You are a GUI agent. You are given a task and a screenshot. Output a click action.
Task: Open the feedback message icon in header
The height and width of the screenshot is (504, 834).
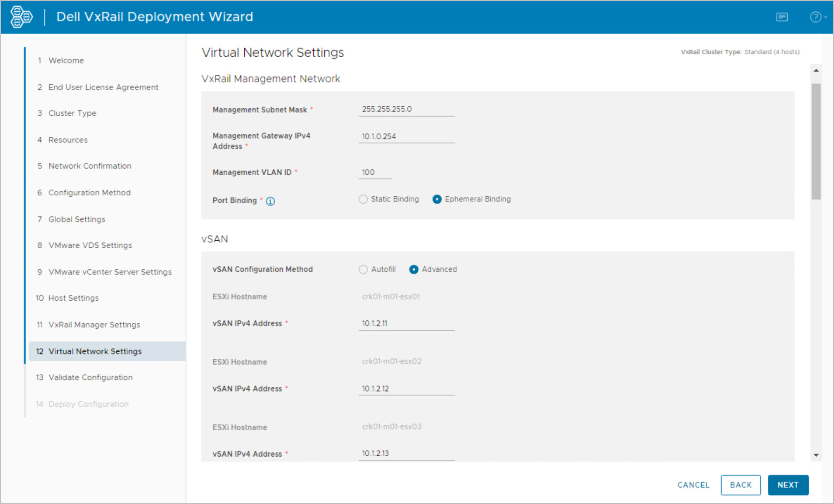(x=781, y=17)
